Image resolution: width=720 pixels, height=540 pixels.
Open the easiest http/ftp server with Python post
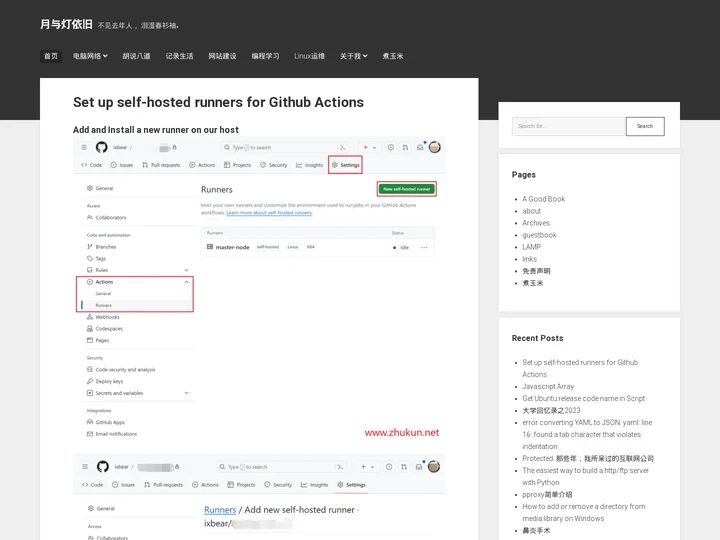[585, 476]
